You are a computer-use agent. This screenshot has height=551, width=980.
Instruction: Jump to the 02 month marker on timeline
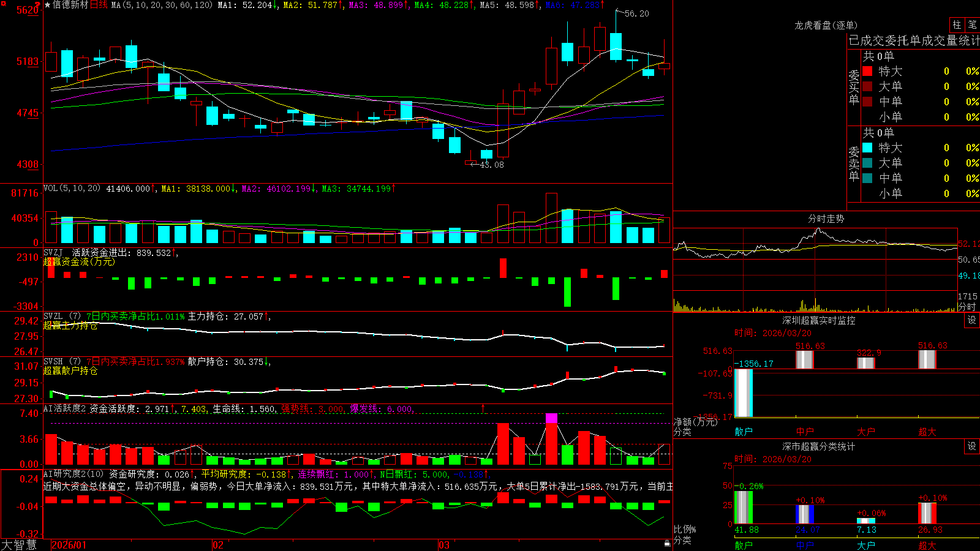click(x=218, y=545)
